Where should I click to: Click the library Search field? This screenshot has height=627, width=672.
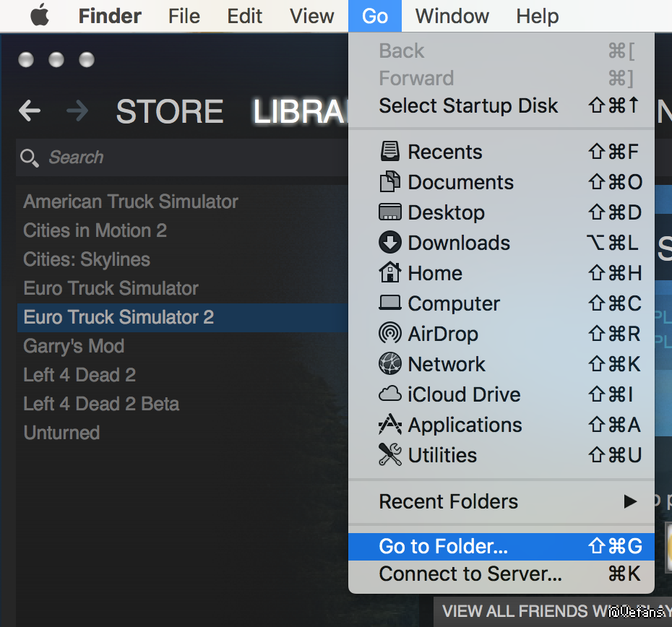181,157
